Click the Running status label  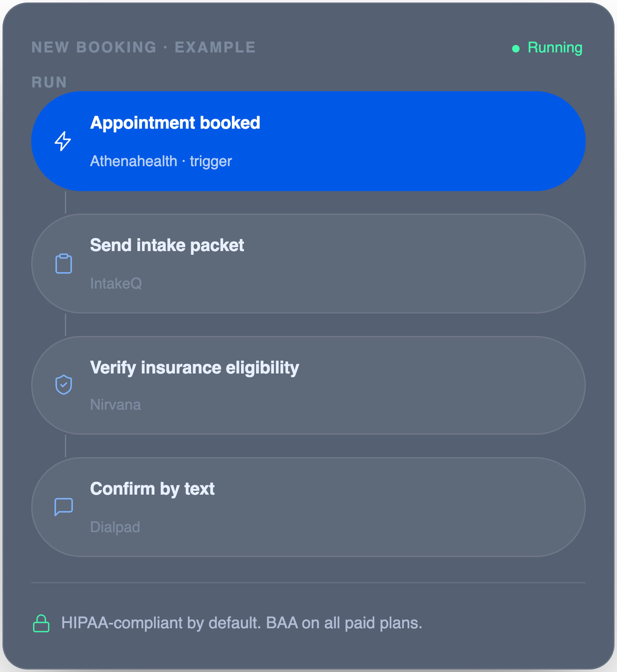(x=555, y=47)
